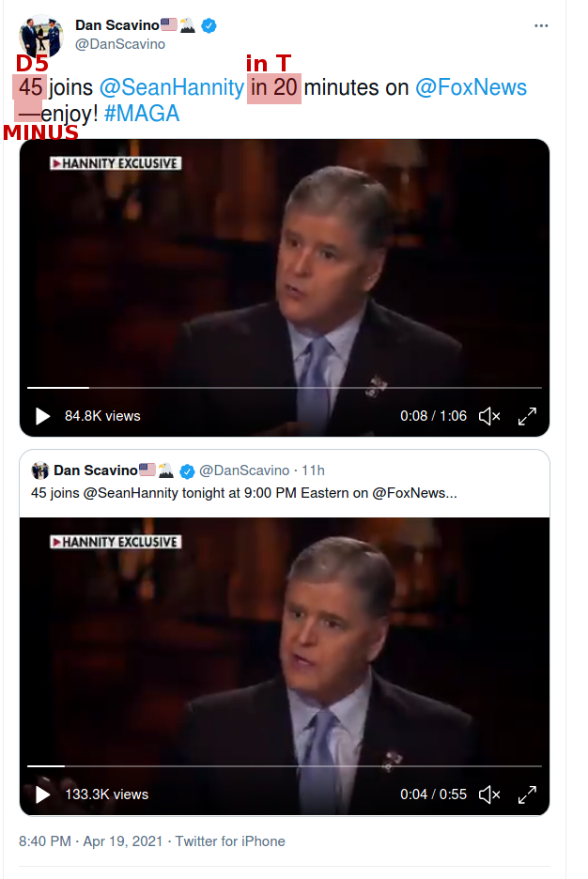The height and width of the screenshot is (879, 588).
Task: Click the Dan Scavino display name header
Action: pyautogui.click(x=117, y=25)
